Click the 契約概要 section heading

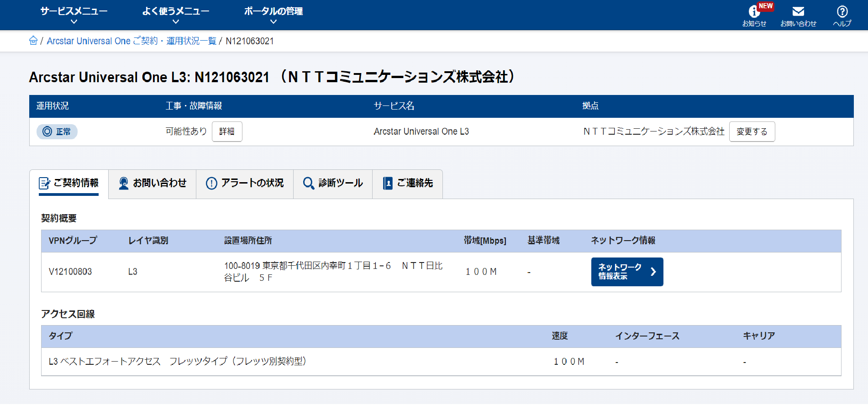pos(59,218)
